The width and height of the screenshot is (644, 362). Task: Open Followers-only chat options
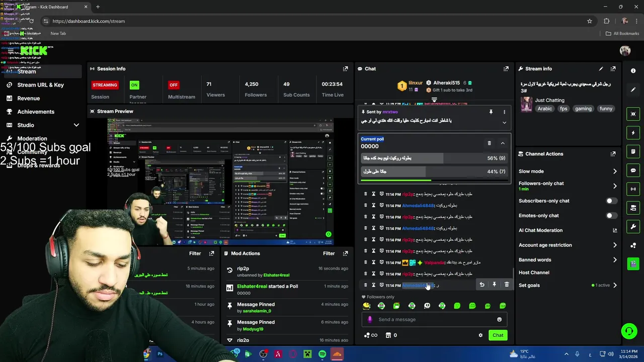pos(568,186)
